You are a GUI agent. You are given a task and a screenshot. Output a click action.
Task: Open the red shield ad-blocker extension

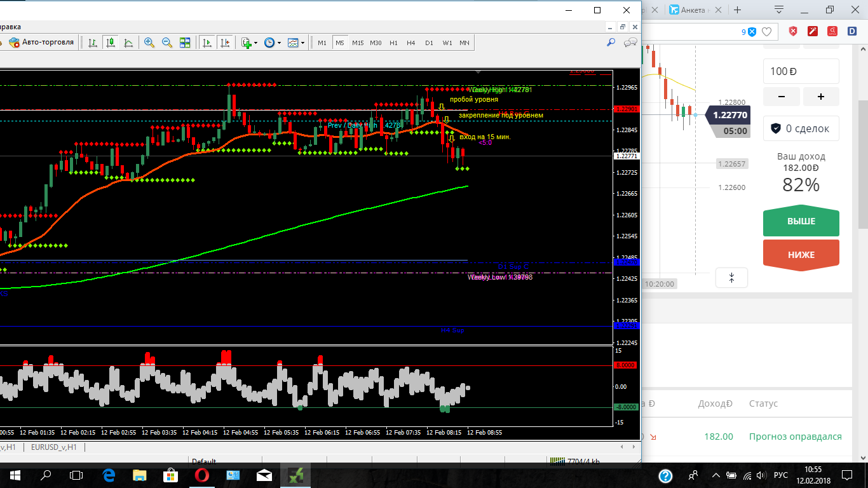[x=794, y=31]
